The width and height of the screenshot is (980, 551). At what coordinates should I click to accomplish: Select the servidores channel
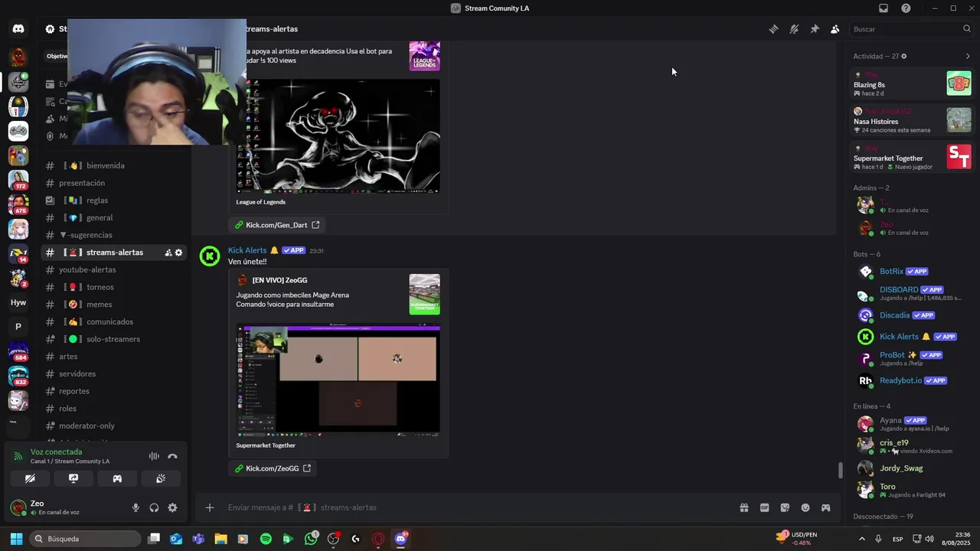(x=113, y=373)
